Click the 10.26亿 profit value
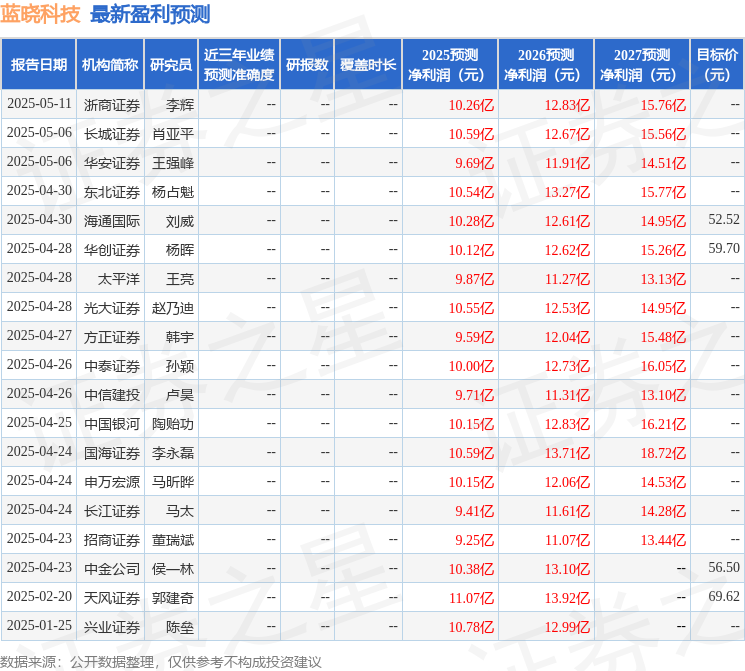The width and height of the screenshot is (745, 671). click(x=471, y=105)
